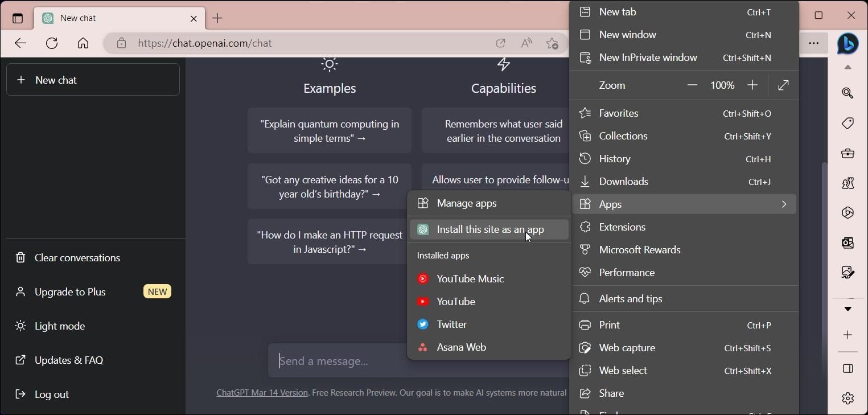Toggle vertical tabs in the tab bar
This screenshot has height=415, width=868.
pyautogui.click(x=17, y=18)
